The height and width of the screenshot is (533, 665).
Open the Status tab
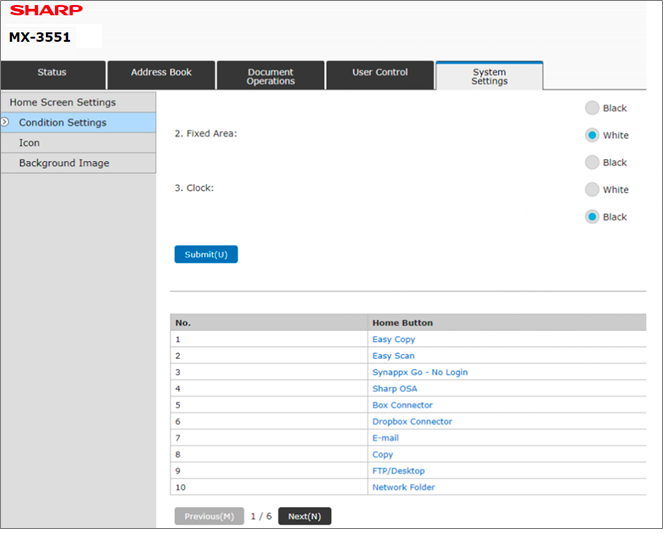coord(53,75)
